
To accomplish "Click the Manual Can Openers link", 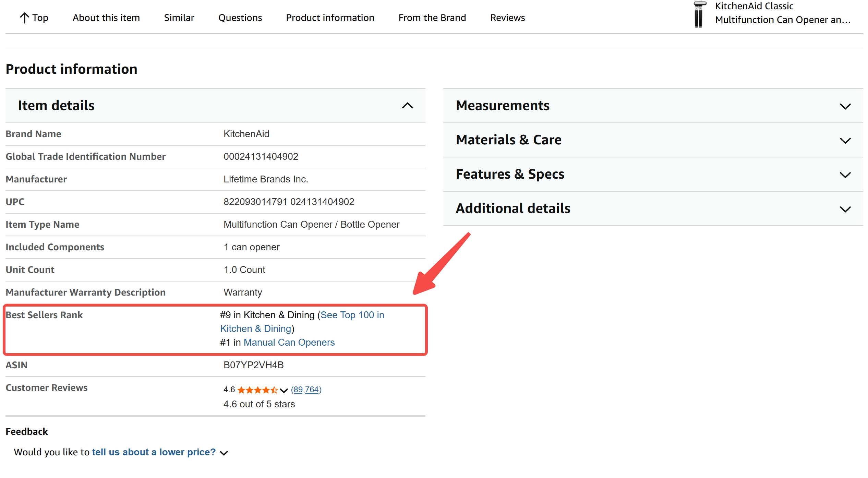I will tap(289, 342).
